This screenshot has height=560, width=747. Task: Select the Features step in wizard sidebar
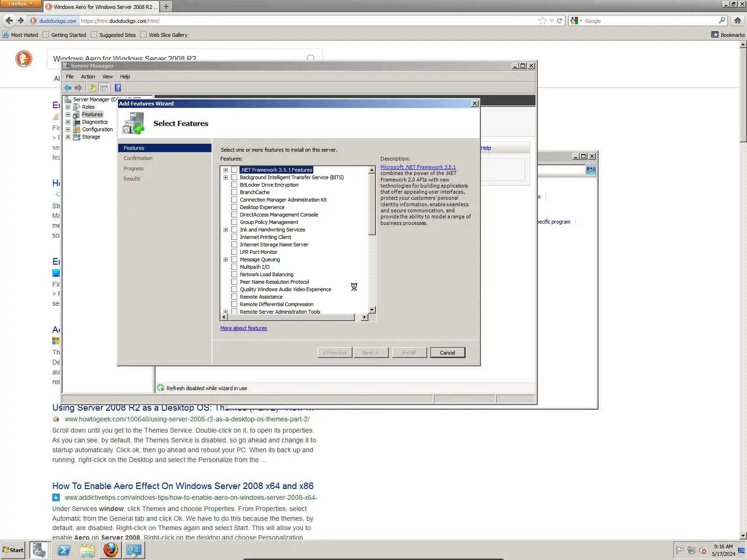[165, 148]
